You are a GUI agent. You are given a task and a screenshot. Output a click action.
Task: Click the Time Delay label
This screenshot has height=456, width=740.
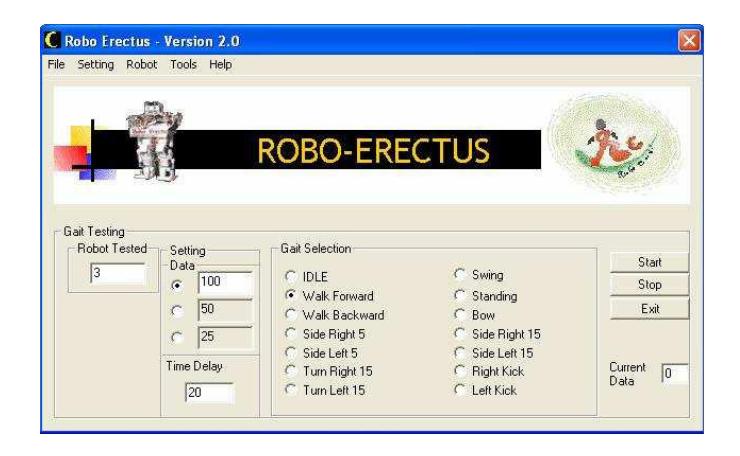[194, 366]
